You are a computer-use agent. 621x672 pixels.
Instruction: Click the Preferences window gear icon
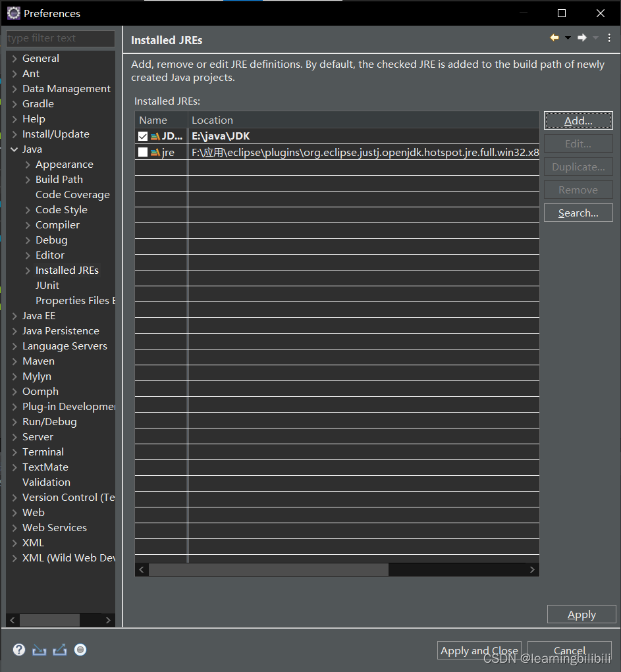click(14, 13)
